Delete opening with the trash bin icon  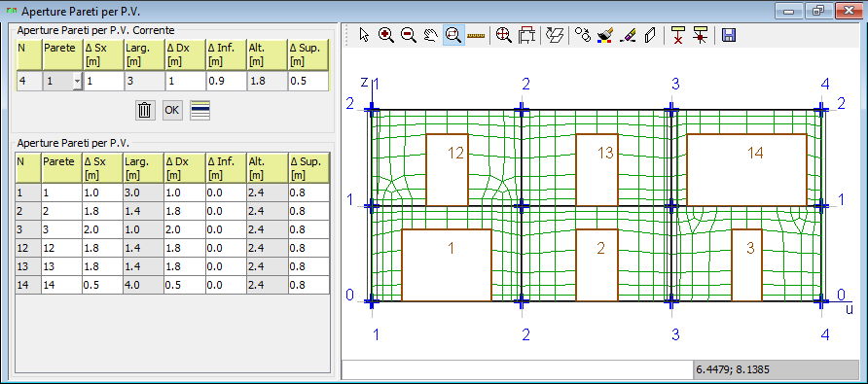pyautogui.click(x=144, y=110)
